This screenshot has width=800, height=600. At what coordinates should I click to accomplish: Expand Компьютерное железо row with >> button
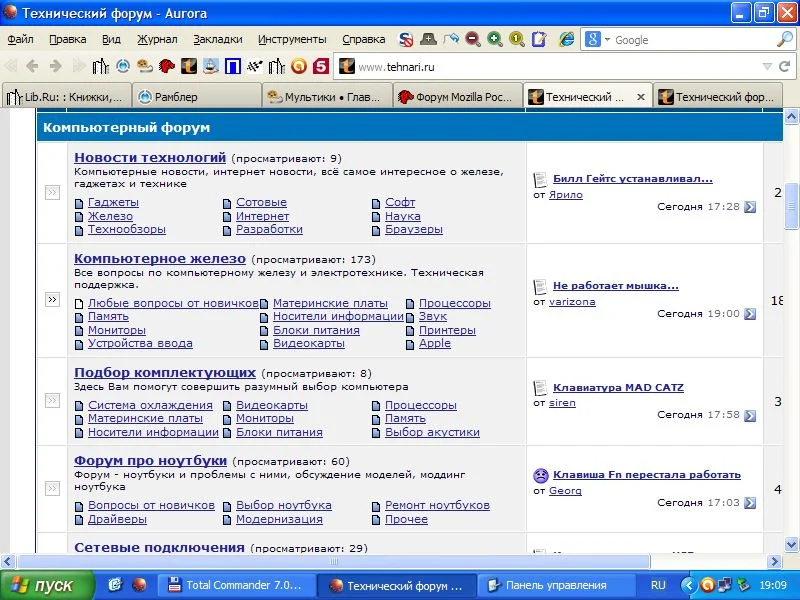point(53,299)
